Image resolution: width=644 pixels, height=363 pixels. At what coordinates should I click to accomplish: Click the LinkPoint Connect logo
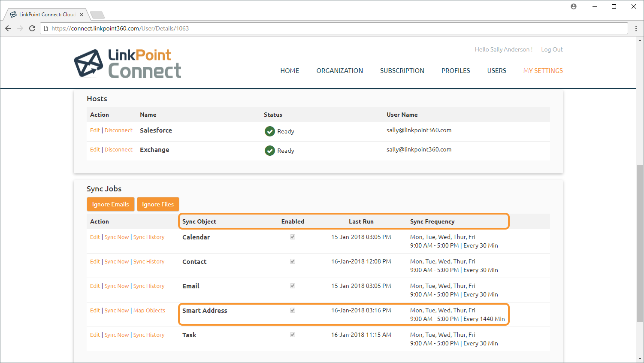tap(128, 64)
